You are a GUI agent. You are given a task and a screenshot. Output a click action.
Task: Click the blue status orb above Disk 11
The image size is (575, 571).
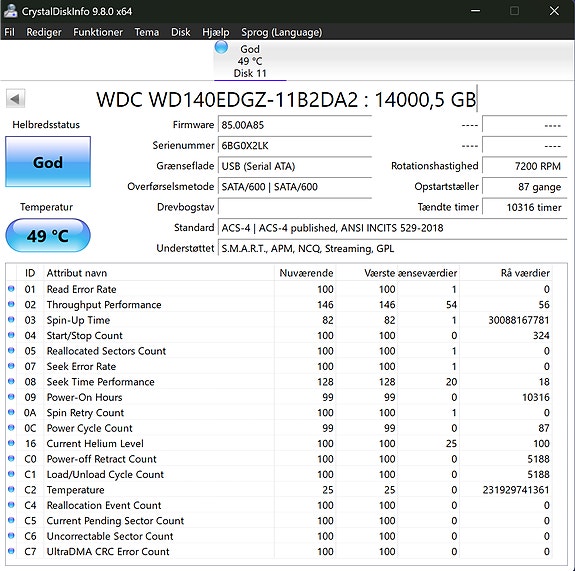221,47
